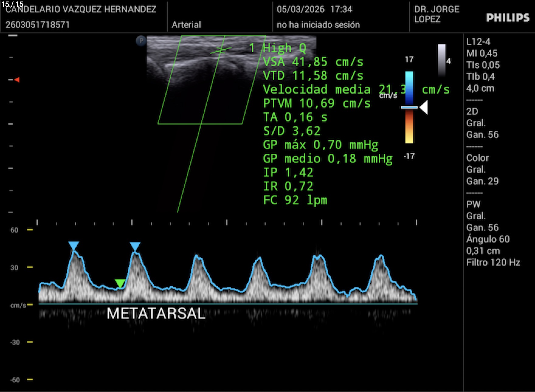Image resolution: width=535 pixels, height=392 pixels.
Task: Click the Arterial exam type label
Action: click(x=186, y=25)
